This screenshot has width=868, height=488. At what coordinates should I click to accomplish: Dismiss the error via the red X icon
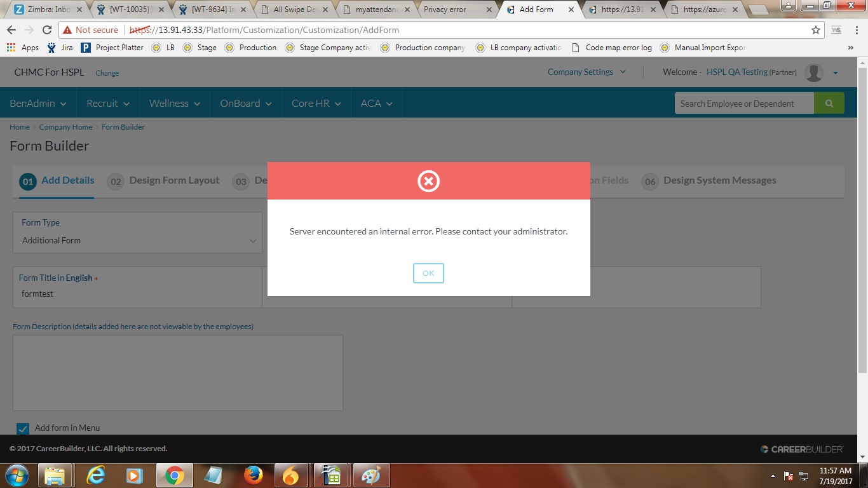pos(428,180)
